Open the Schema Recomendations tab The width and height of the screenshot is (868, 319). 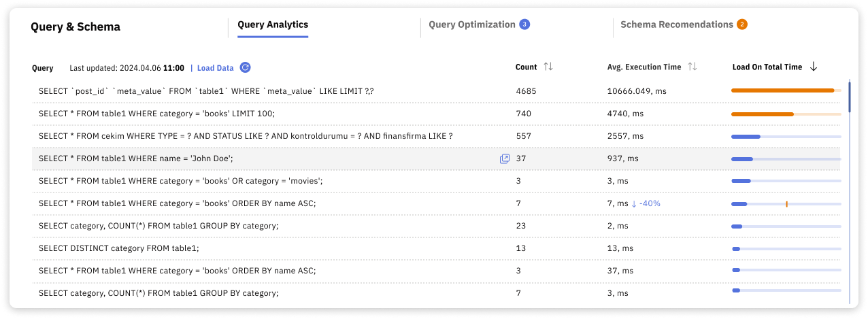coord(676,24)
